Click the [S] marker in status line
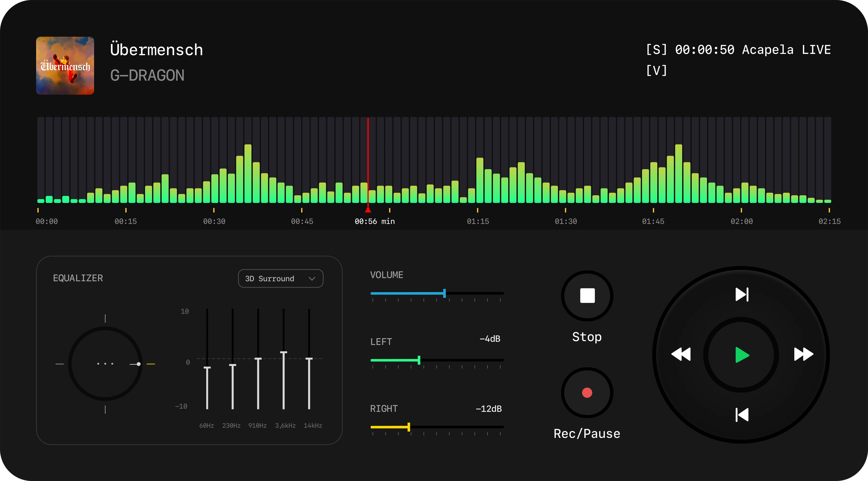The width and height of the screenshot is (868, 481). (656, 49)
